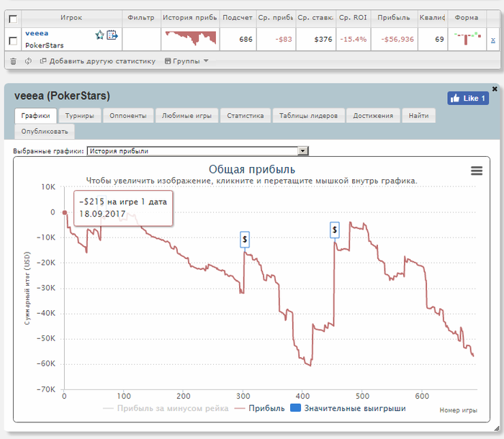
Task: Click the second significant win $ marker
Action: click(x=335, y=230)
